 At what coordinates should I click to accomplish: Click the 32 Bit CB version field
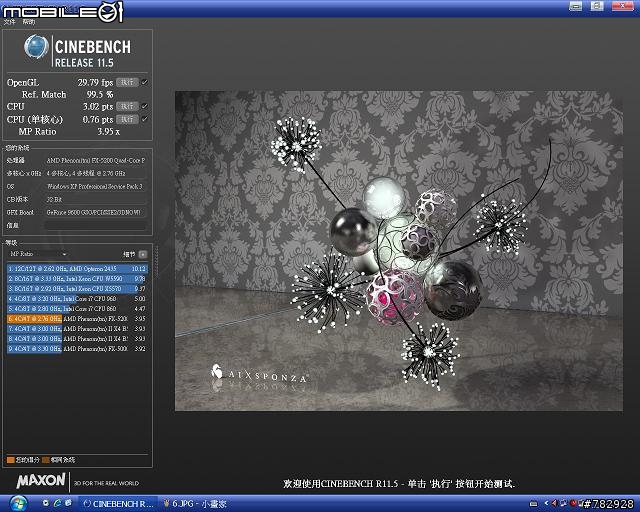(x=96, y=200)
